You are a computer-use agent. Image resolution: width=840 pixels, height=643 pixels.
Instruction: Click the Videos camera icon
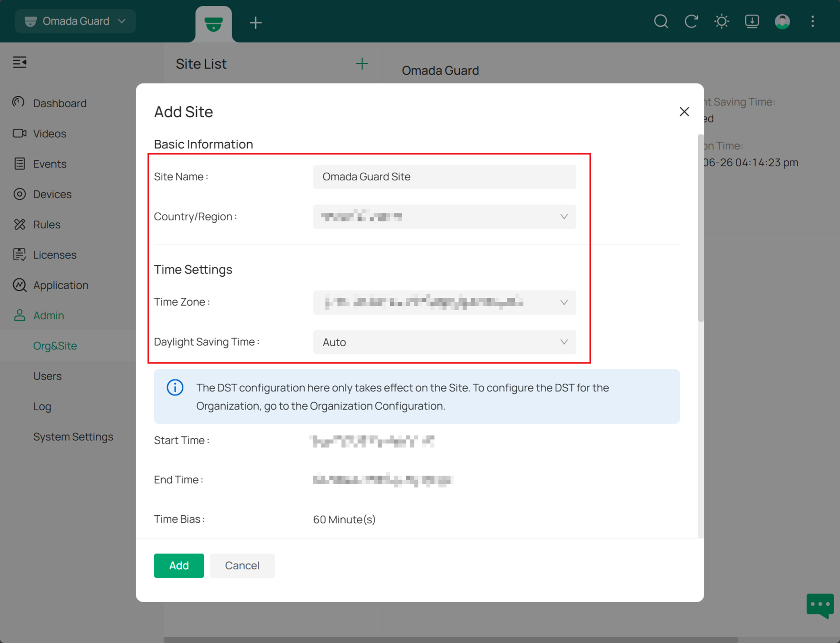[x=19, y=133]
